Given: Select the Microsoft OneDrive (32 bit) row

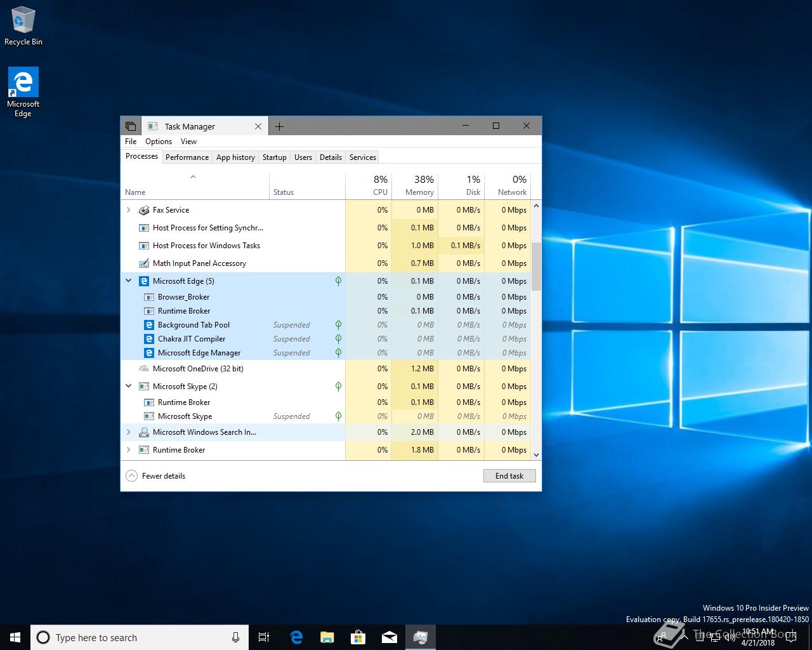Looking at the screenshot, I should (x=326, y=369).
